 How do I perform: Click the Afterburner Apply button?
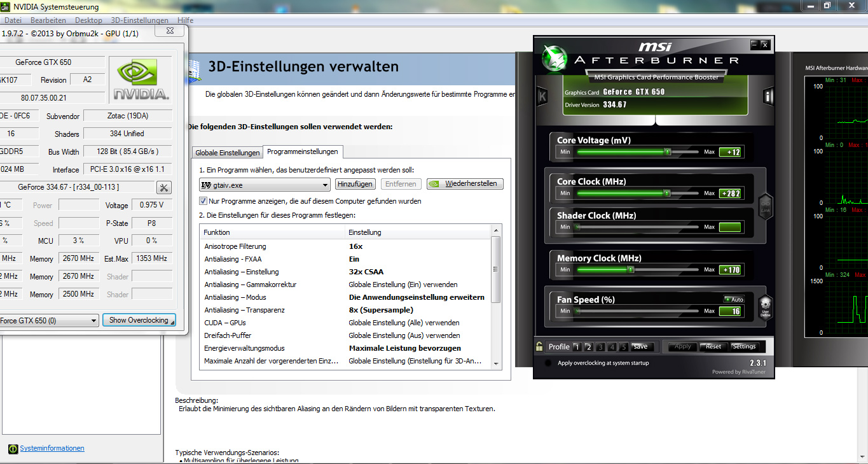(682, 347)
